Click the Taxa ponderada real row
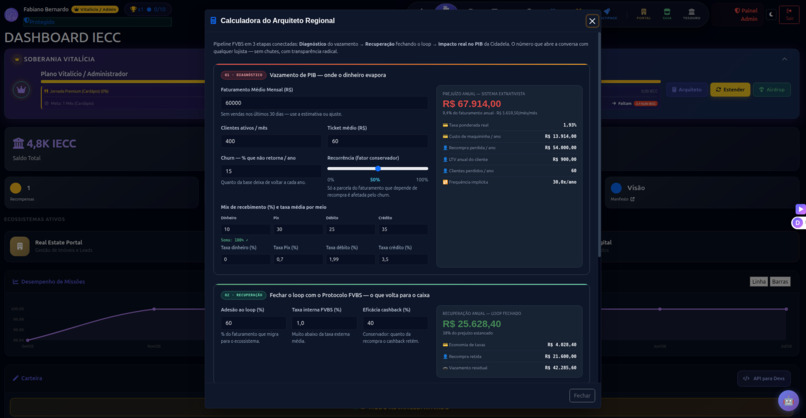806x418 pixels. [x=509, y=125]
